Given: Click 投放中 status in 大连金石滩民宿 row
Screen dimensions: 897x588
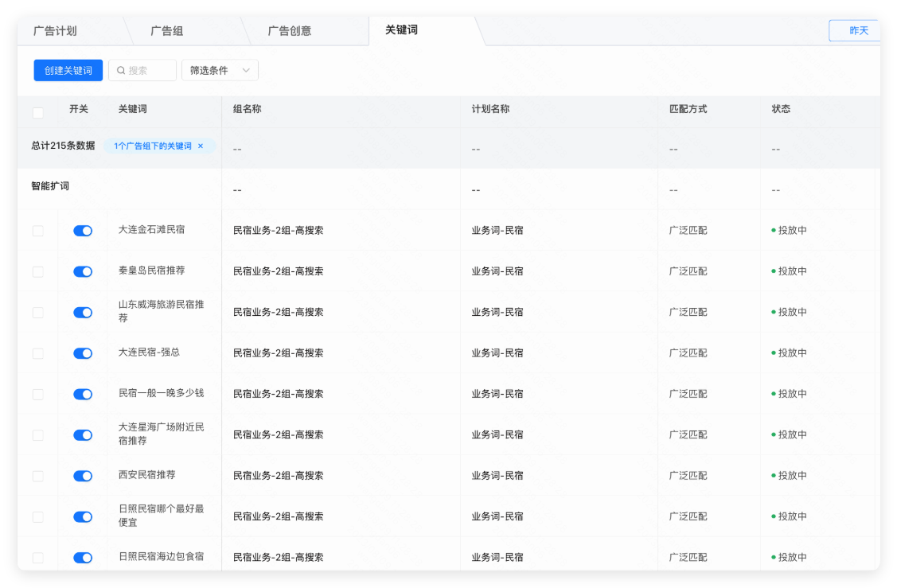Looking at the screenshot, I should tap(789, 230).
